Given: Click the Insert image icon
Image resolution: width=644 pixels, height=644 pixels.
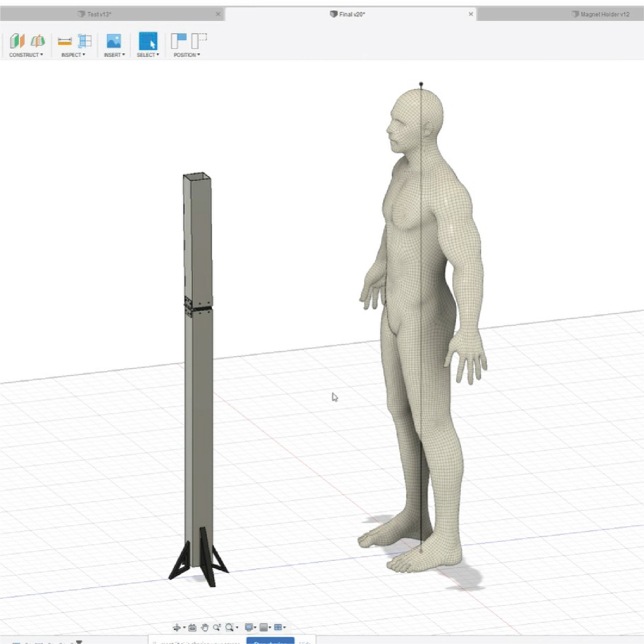Looking at the screenshot, I should (x=114, y=41).
